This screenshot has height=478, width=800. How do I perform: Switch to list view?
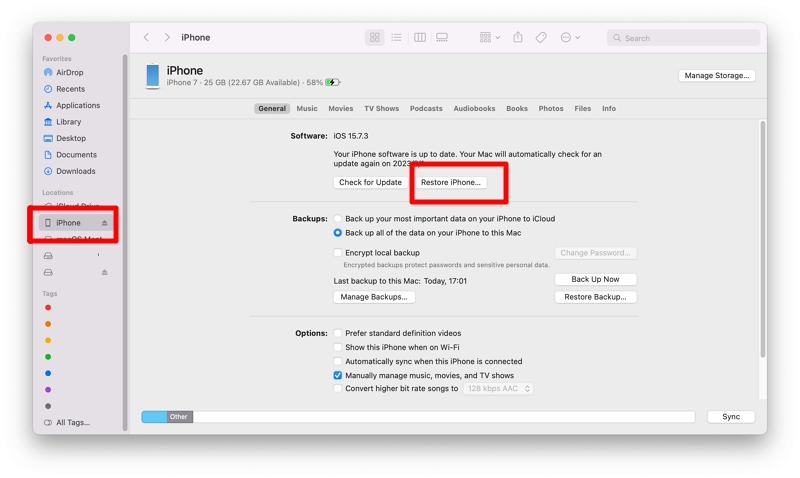coord(396,37)
